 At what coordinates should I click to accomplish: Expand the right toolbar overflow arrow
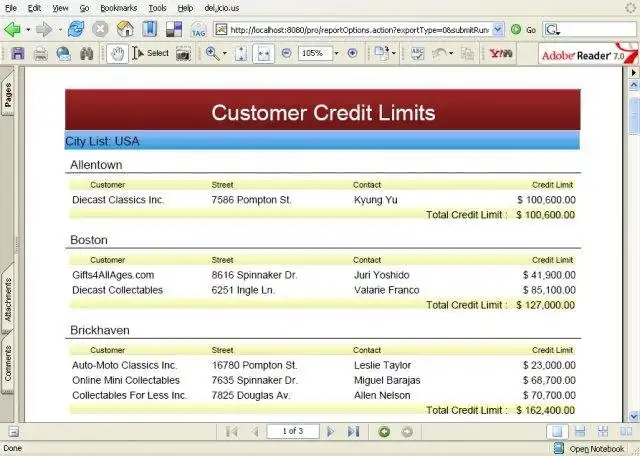(x=633, y=73)
